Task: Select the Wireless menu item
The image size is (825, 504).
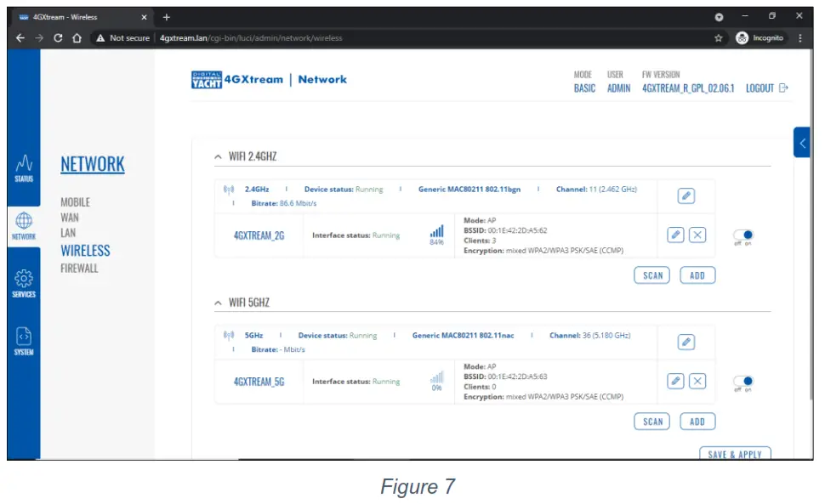Action: 85,251
